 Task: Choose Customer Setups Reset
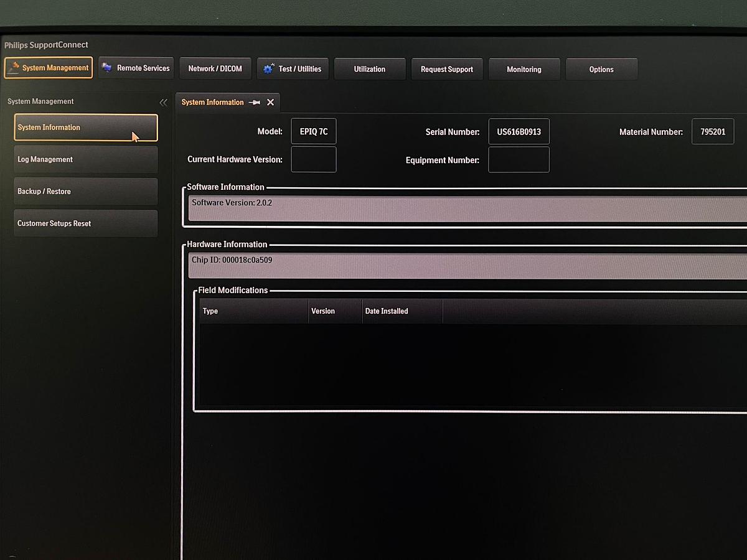[x=85, y=223]
